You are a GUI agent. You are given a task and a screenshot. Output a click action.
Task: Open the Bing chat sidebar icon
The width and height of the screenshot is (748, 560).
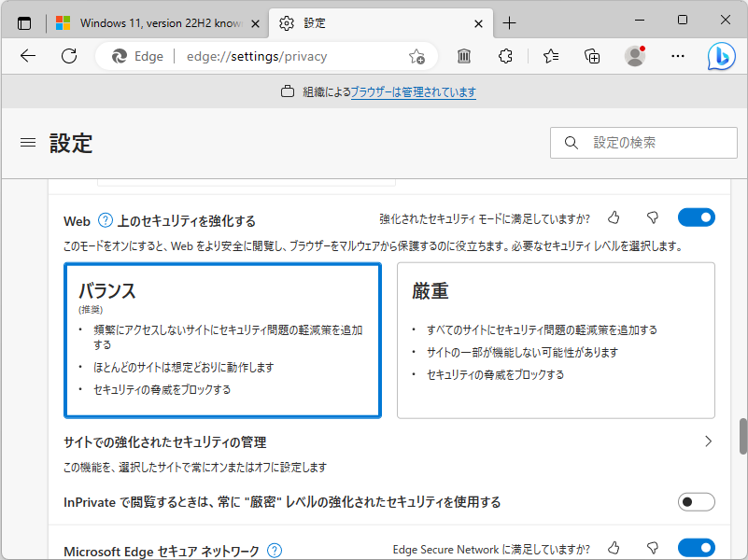[721, 57]
